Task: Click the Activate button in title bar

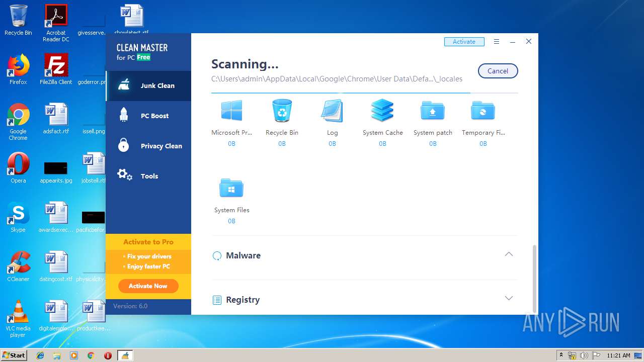Action: tap(464, 42)
